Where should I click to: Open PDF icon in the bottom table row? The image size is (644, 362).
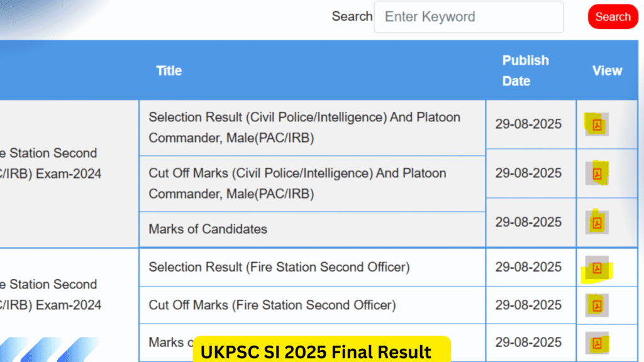597,343
